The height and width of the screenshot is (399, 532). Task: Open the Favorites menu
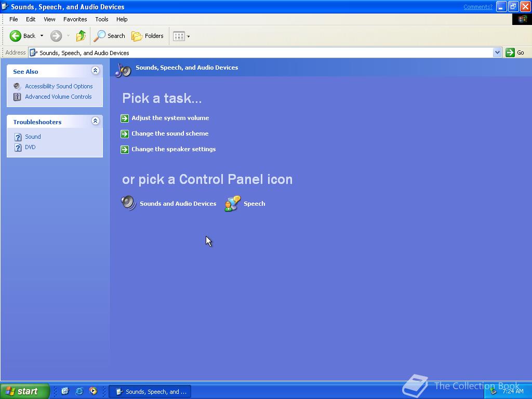click(x=75, y=19)
